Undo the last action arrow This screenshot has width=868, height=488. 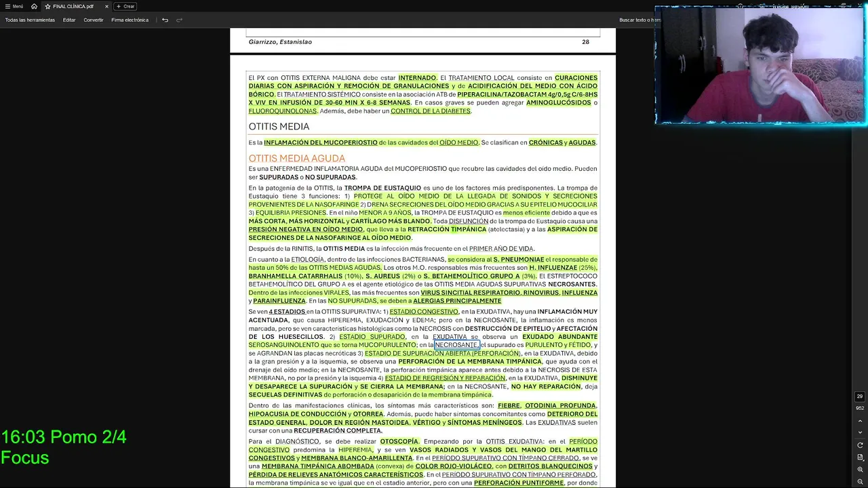[165, 20]
